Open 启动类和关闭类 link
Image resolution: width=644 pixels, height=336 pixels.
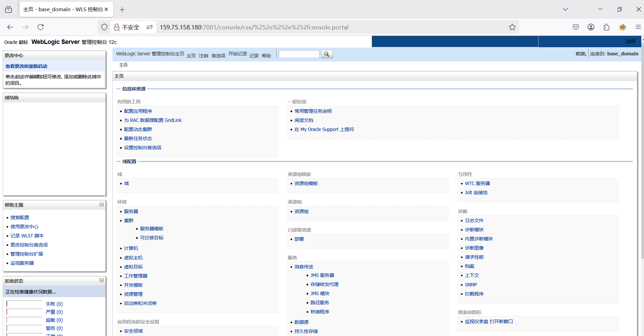(140, 303)
